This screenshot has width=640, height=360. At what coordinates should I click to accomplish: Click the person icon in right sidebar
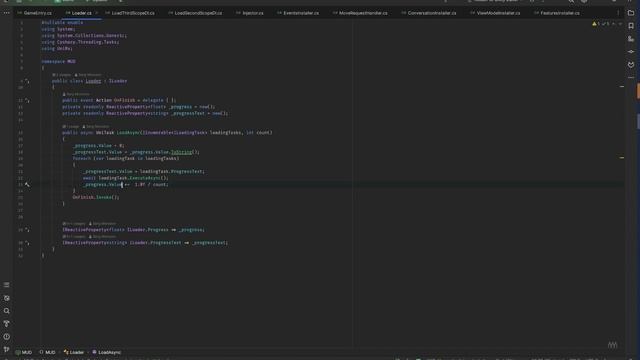631,39
